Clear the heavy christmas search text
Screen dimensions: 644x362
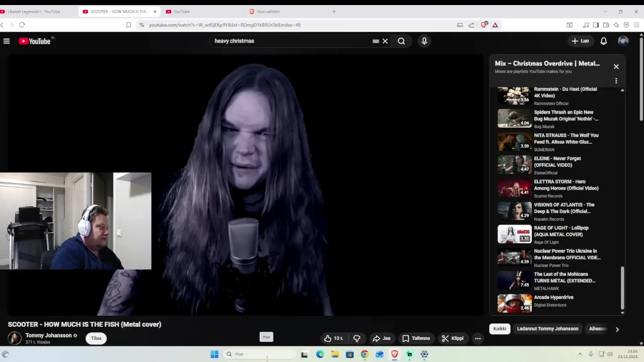point(385,41)
